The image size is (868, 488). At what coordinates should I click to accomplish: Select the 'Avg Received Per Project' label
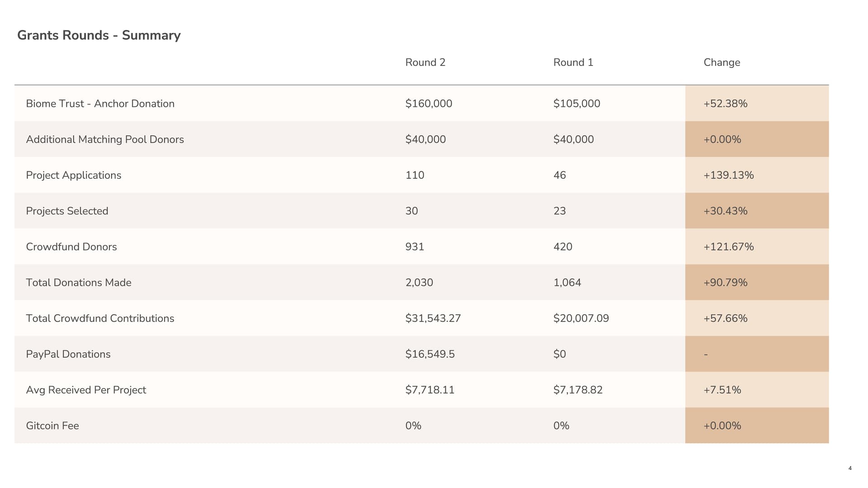86,390
